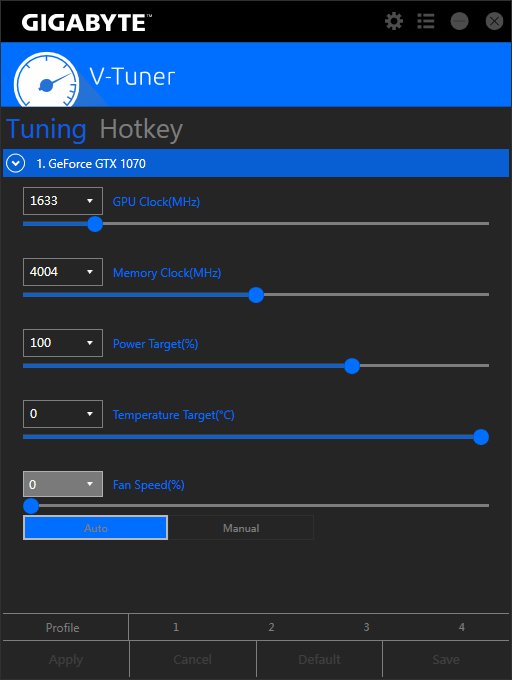Viewport: 512px width, 680px height.
Task: Click the GPU Clock slider handle
Action: pos(95,224)
